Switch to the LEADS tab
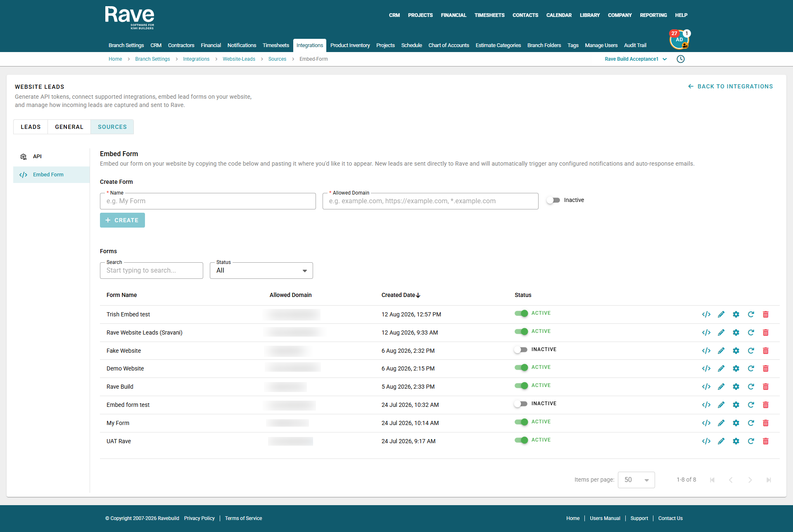 (31, 127)
